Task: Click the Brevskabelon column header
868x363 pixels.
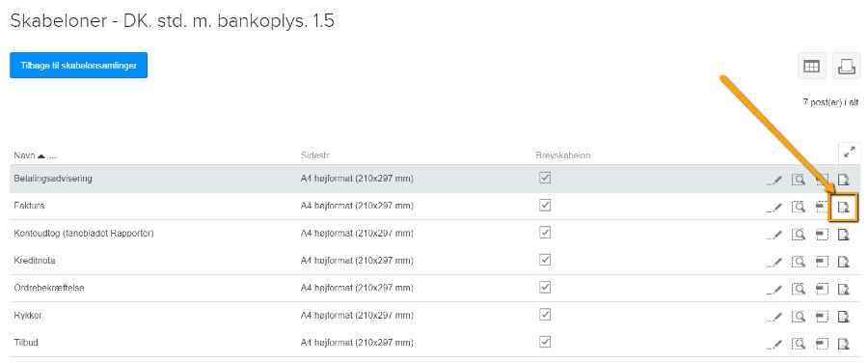Action: (x=559, y=155)
